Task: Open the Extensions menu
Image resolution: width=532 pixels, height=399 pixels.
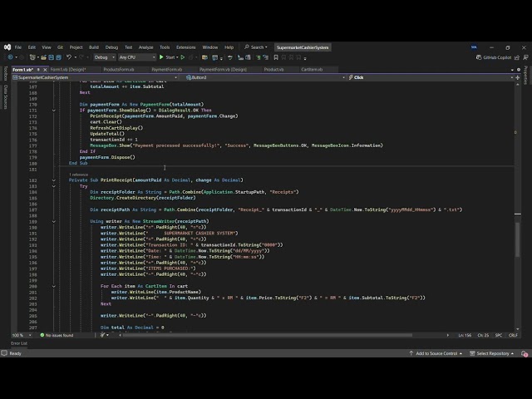Action: pos(185,47)
